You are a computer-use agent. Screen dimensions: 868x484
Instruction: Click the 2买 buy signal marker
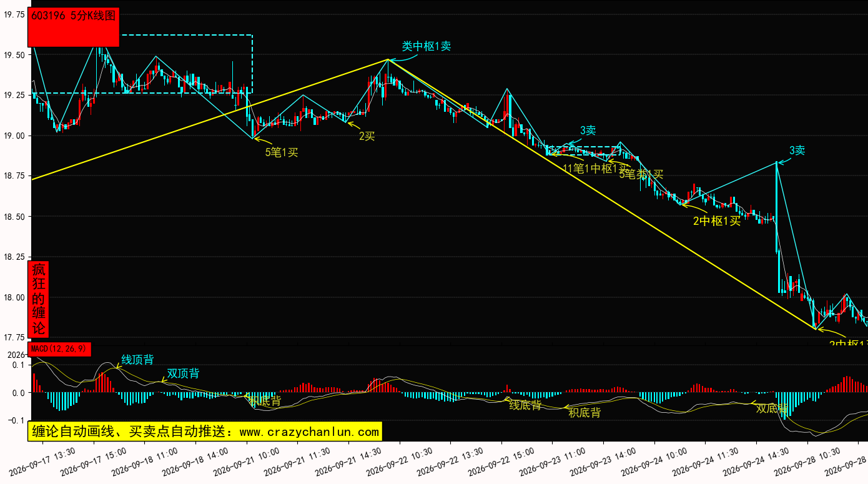pos(367,136)
